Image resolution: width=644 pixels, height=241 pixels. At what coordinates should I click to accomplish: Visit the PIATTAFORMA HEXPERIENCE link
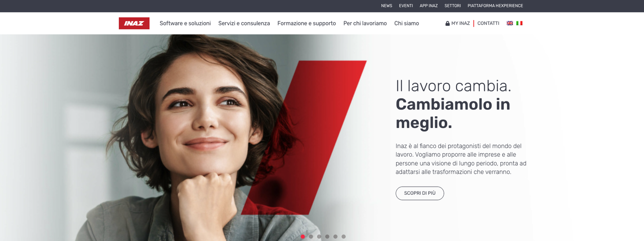[495, 6]
